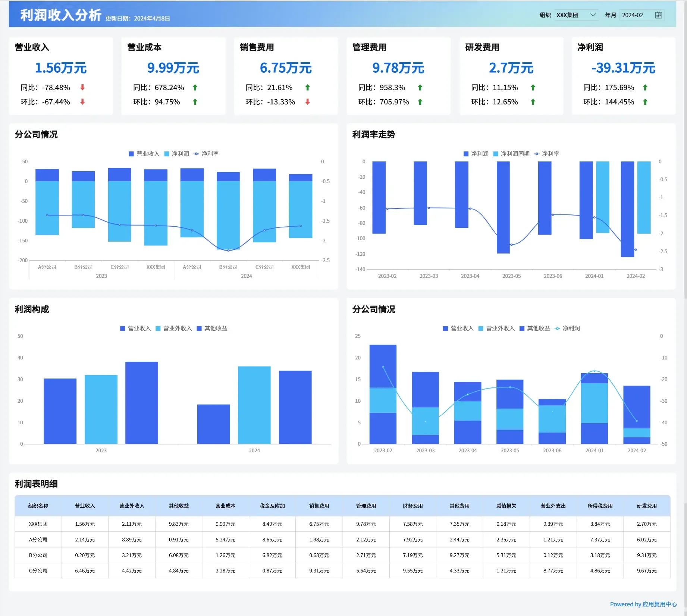Select the A分公司 row in the 利润表明细 table
This screenshot has width=687, height=616.
click(x=342, y=540)
